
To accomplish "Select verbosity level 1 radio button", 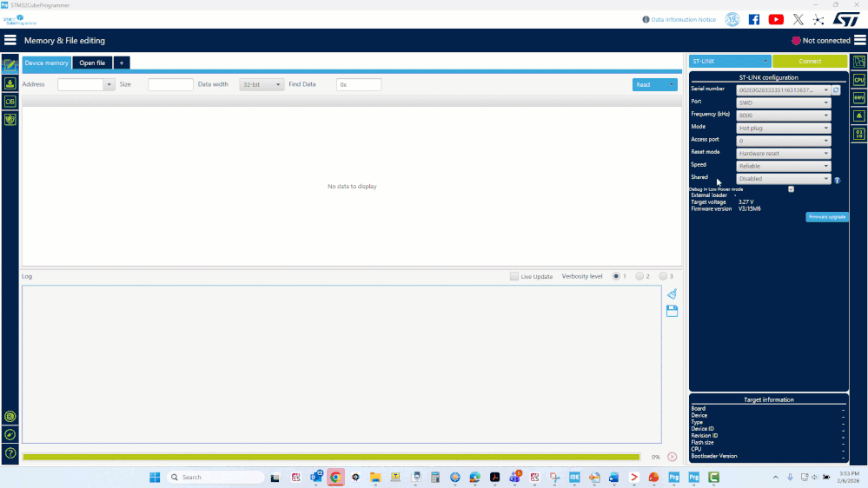I will (616, 276).
